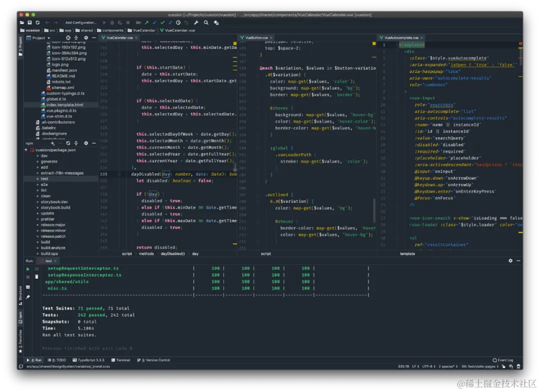
Task: Open Git history clock icon
Action: 178,22
